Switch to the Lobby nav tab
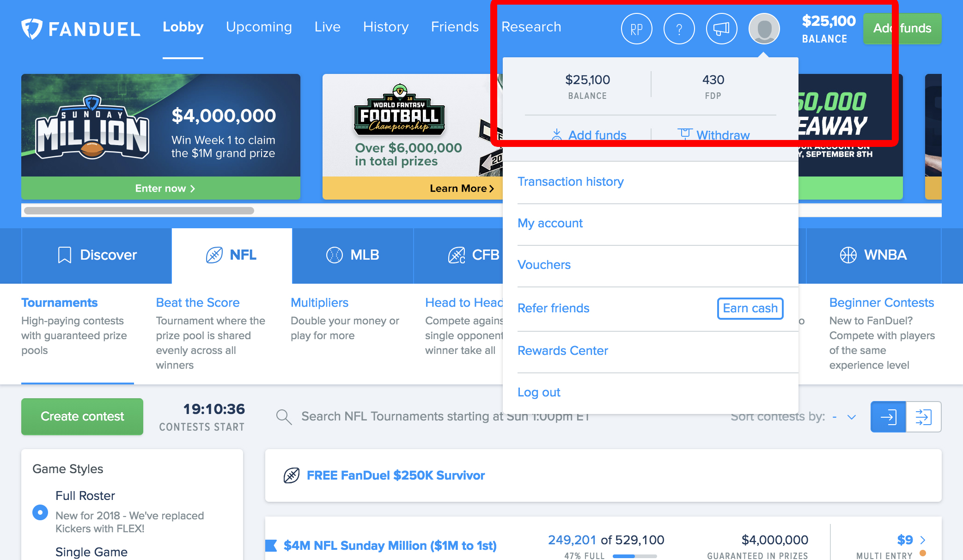This screenshot has width=963, height=560. point(183,27)
